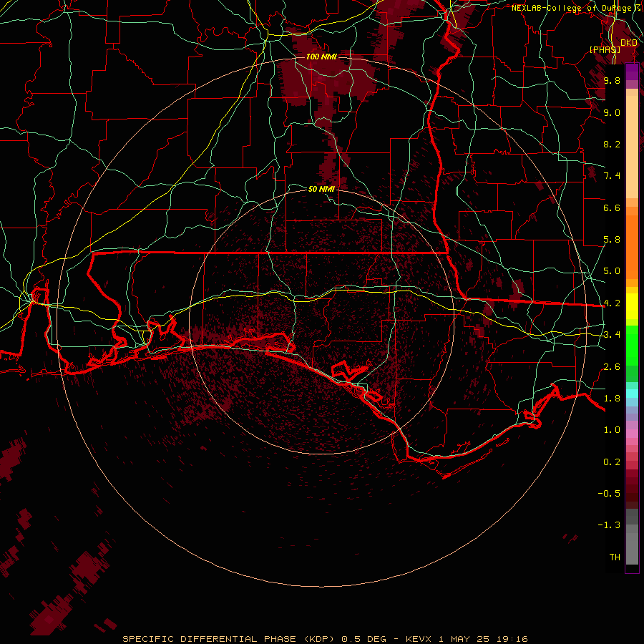Click the [PHAS] label above color bar
This screenshot has width=644, height=644.
pos(605,49)
